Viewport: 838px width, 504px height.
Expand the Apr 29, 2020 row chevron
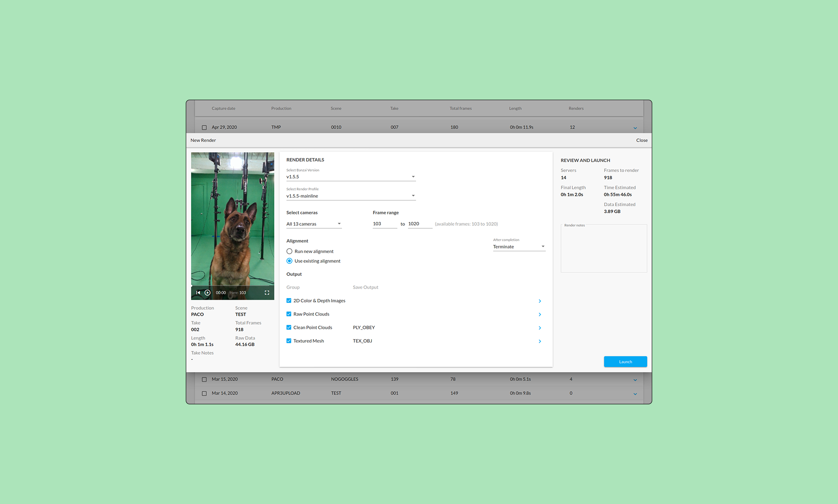635,128
